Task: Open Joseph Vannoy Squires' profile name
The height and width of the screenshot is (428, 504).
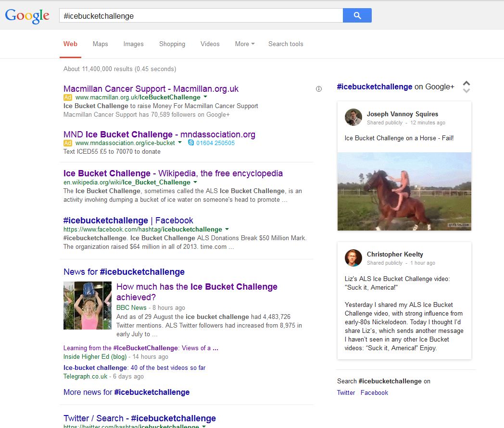Action: 403,114
